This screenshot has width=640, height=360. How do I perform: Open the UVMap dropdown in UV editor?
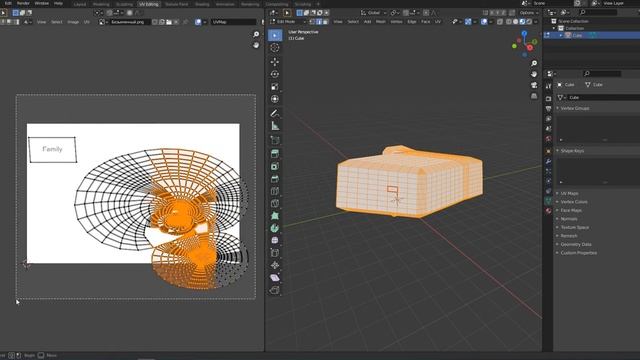point(234,22)
